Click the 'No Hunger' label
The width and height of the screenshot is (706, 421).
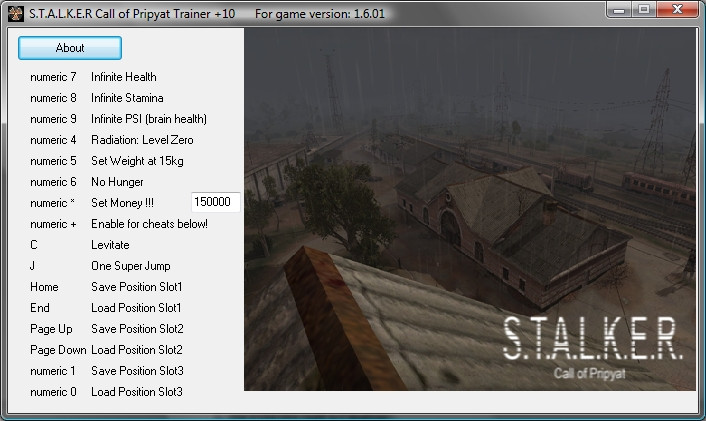117,182
